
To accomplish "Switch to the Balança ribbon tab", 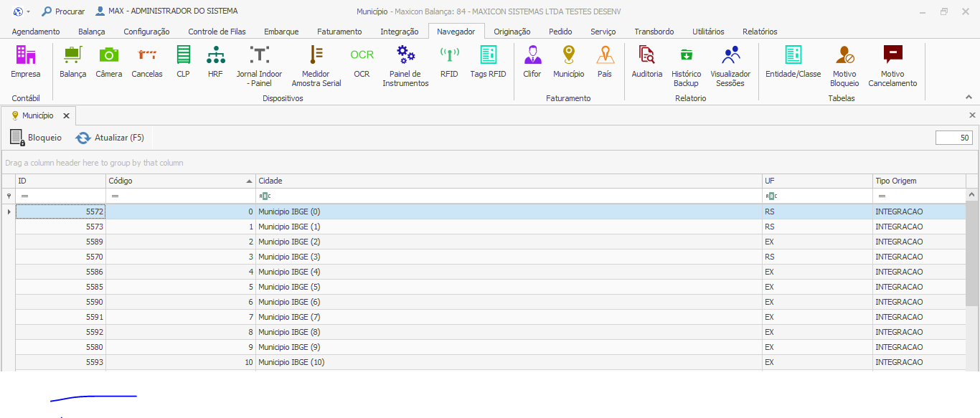I will pyautogui.click(x=92, y=32).
